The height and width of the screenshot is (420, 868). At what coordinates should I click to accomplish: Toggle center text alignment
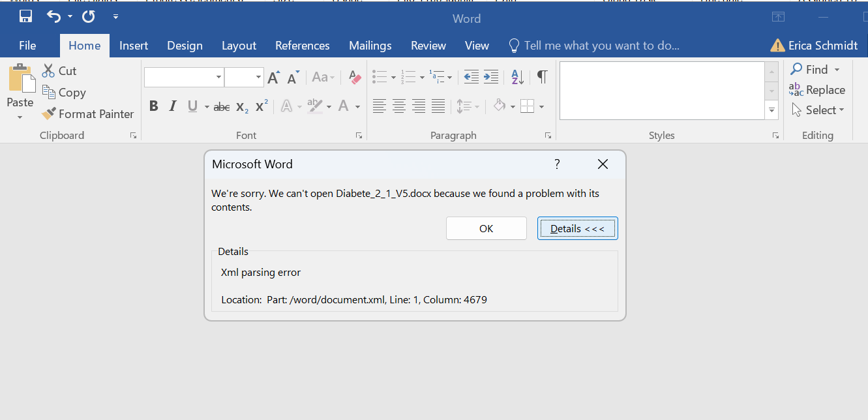click(x=398, y=105)
